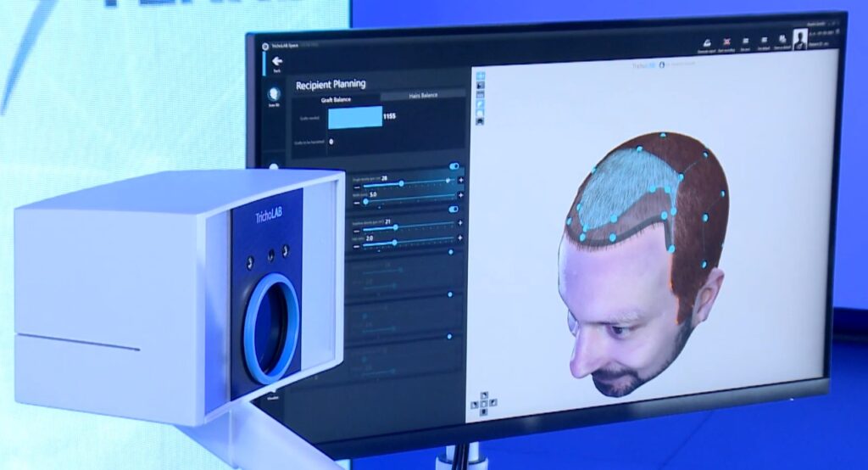Switch to the Graft Balance tab
The width and height of the screenshot is (868, 470).
335,99
